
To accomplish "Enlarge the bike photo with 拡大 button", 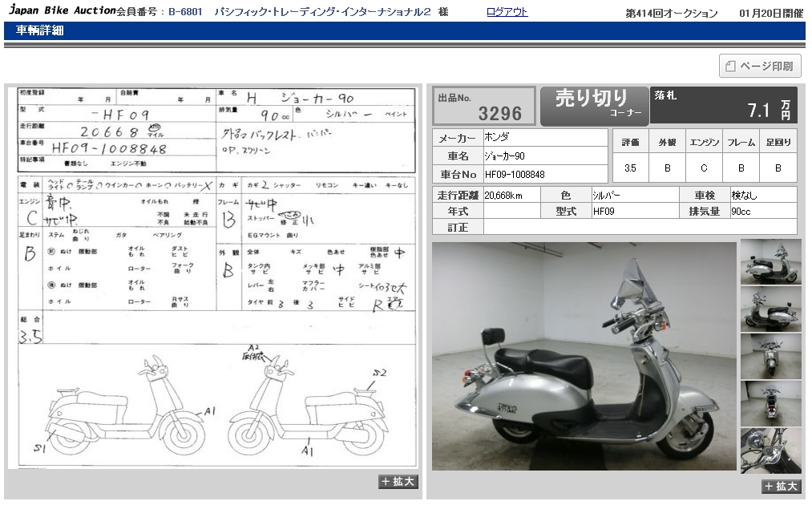I will (781, 486).
